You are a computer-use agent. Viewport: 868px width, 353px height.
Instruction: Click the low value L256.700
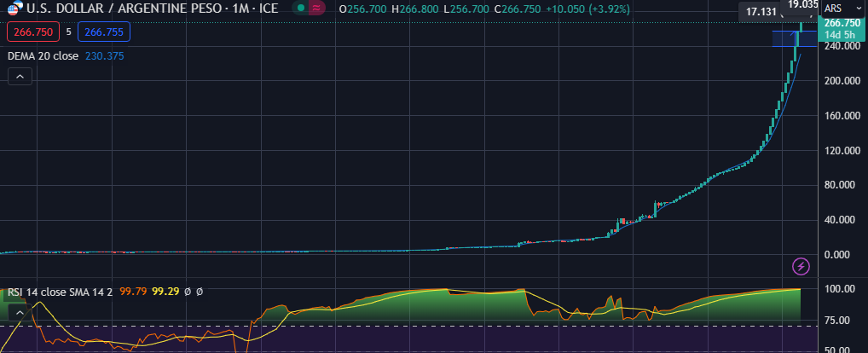[x=467, y=9]
